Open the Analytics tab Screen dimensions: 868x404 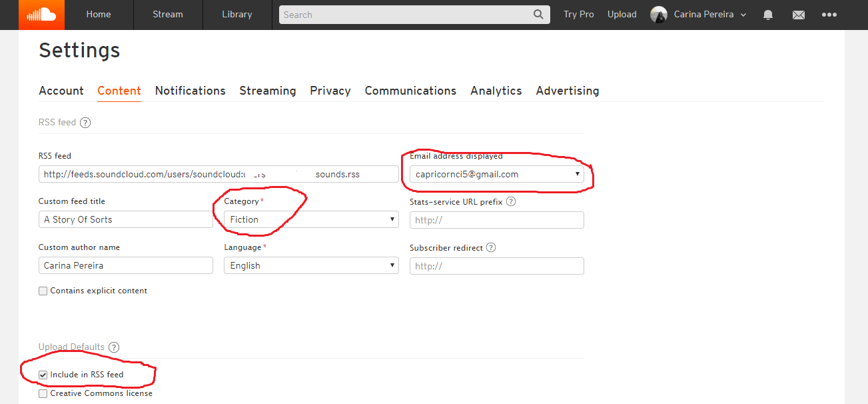(496, 91)
